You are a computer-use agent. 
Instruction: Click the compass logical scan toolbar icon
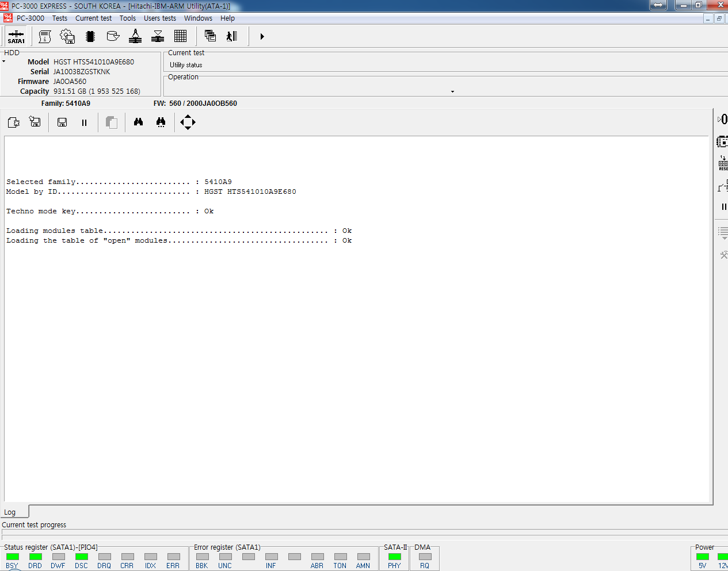coord(135,36)
